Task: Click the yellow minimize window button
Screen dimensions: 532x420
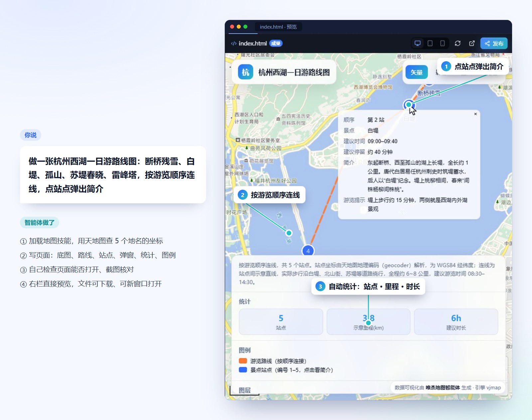Action: (x=239, y=27)
